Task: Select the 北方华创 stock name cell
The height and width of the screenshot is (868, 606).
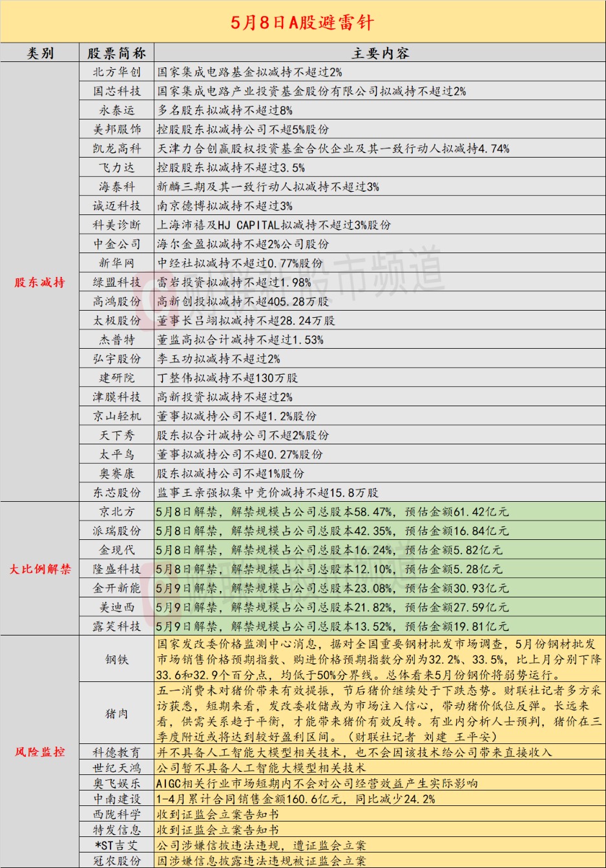Action: [117, 72]
